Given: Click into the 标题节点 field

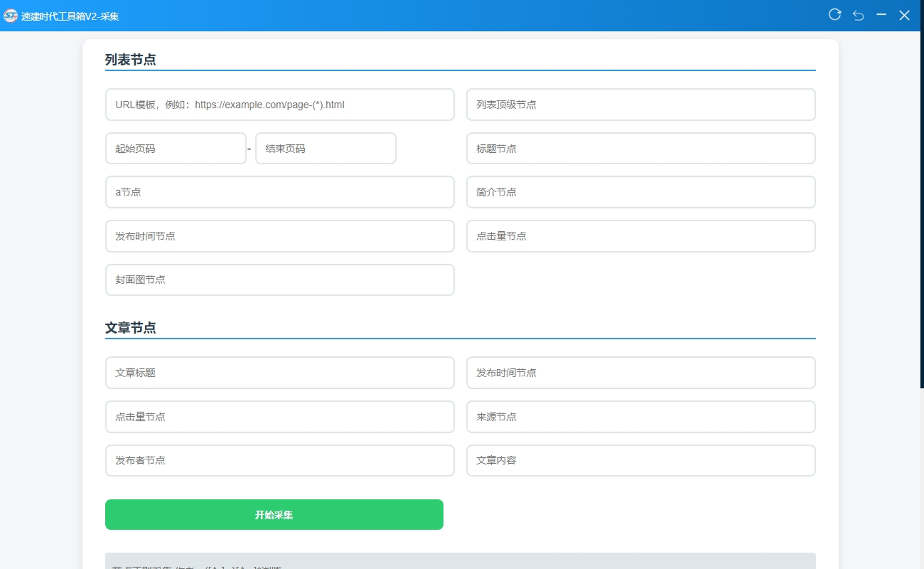Looking at the screenshot, I should point(641,149).
